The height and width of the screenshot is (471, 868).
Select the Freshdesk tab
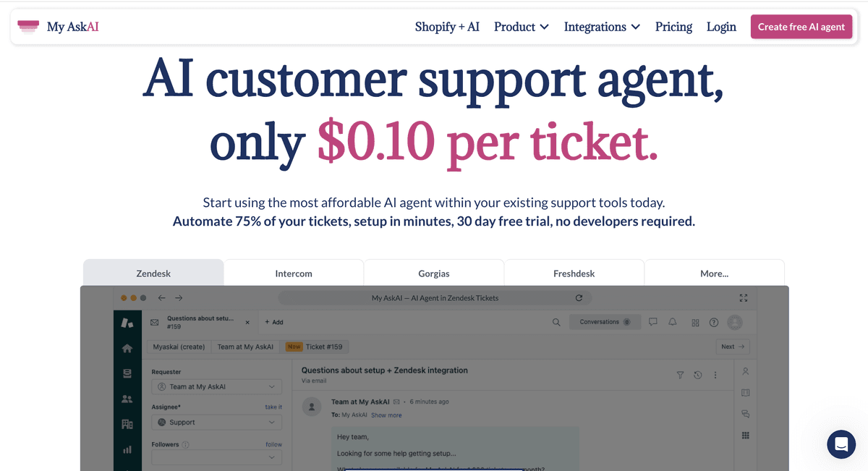pos(574,273)
